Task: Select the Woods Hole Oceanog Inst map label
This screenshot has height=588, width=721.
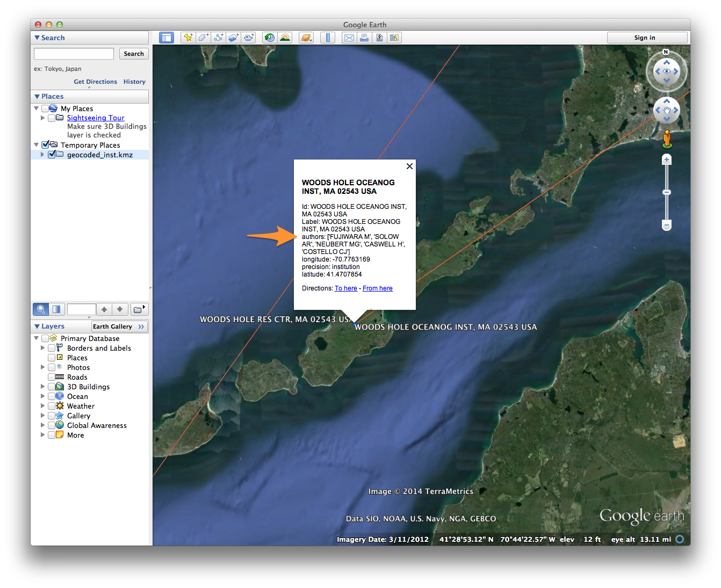Action: point(446,327)
